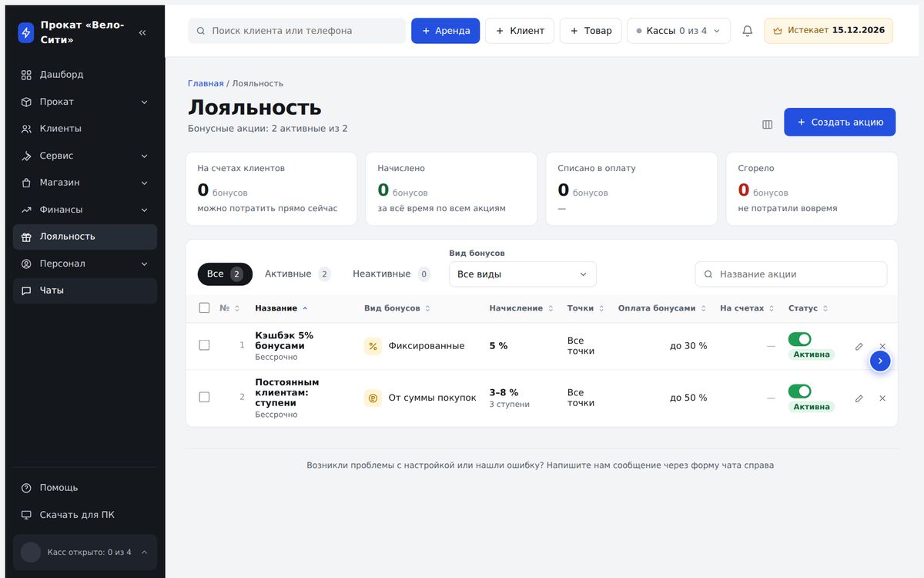Click the percent icon of Фиксированные bonus
Image resolution: width=924 pixels, height=578 pixels.
373,346
